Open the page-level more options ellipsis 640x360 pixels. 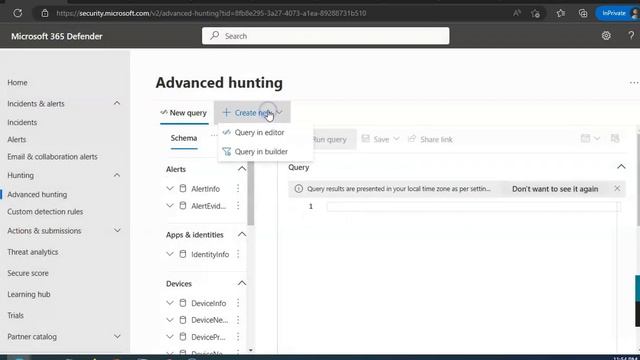point(634,83)
